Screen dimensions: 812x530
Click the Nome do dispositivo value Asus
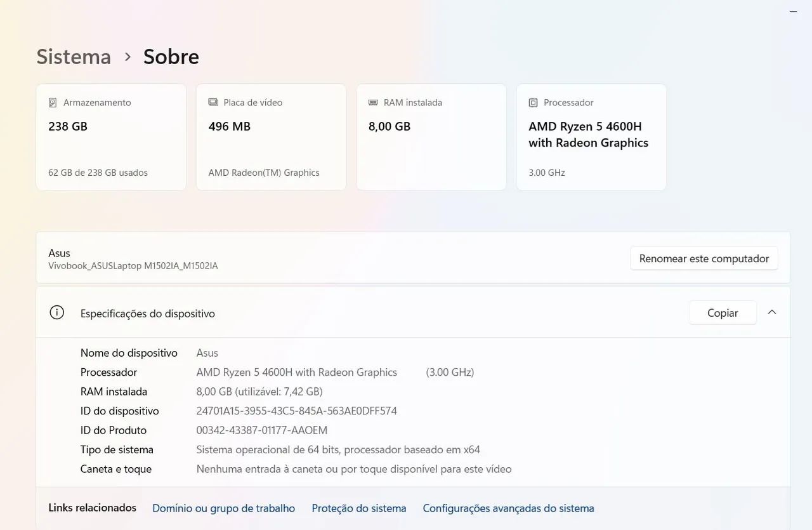[207, 353]
